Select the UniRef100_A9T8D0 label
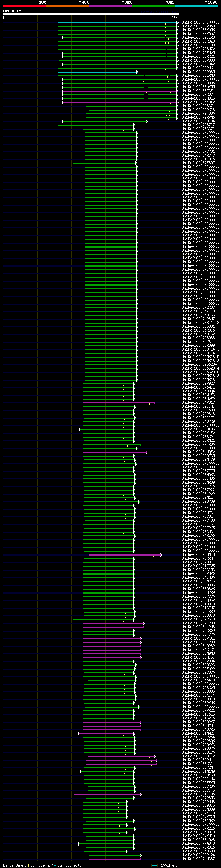The height and width of the screenshot is (868, 221). [x=198, y=114]
